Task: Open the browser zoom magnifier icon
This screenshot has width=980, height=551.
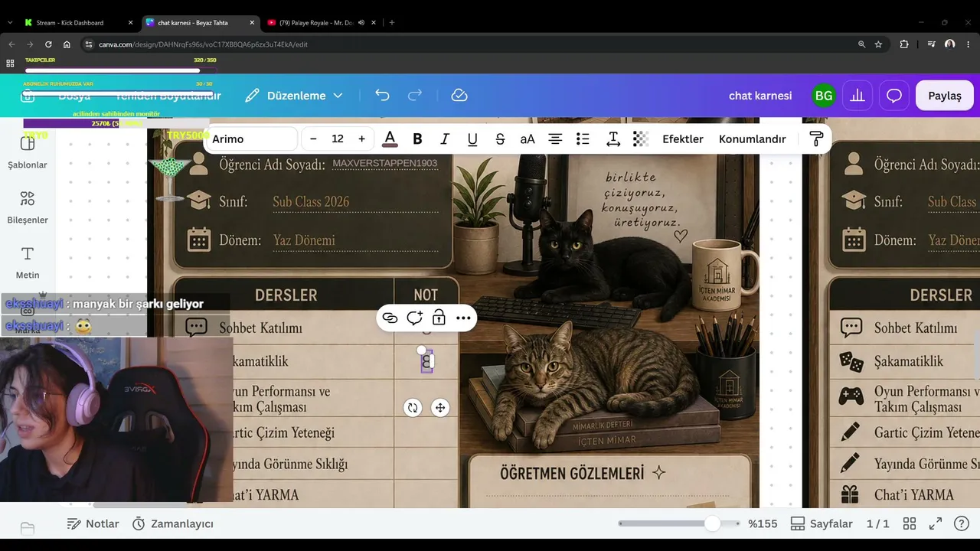Action: [862, 44]
